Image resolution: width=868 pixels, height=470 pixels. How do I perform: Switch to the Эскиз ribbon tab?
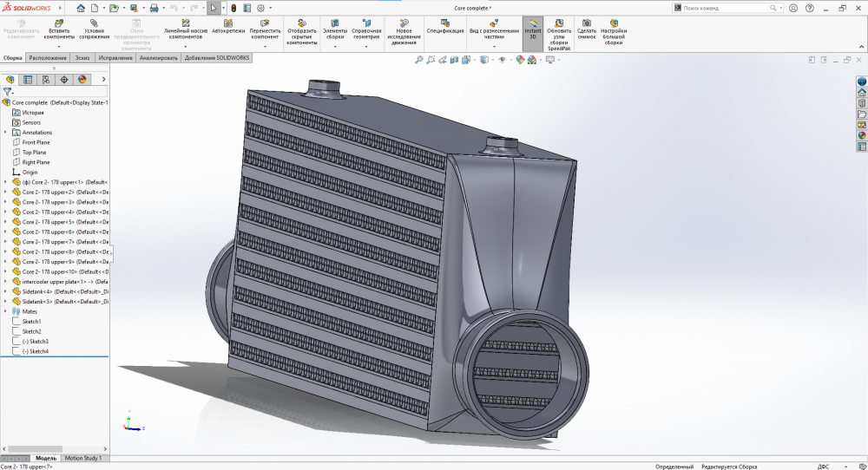click(x=82, y=58)
